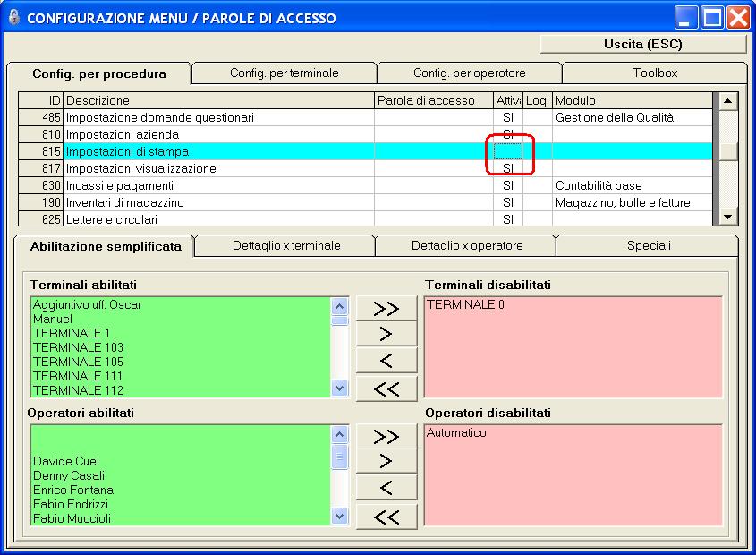756x555 pixels.
Task: Click Parola di accesso column header
Action: point(433,100)
